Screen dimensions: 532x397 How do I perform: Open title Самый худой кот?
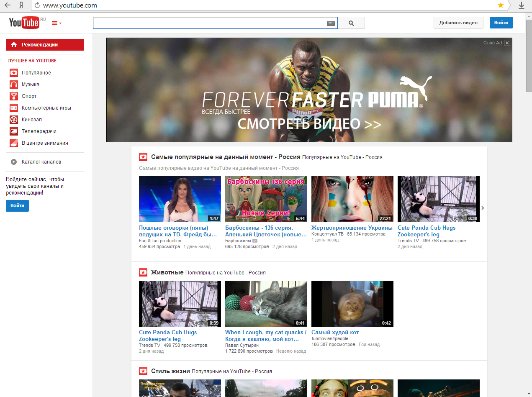tap(335, 333)
